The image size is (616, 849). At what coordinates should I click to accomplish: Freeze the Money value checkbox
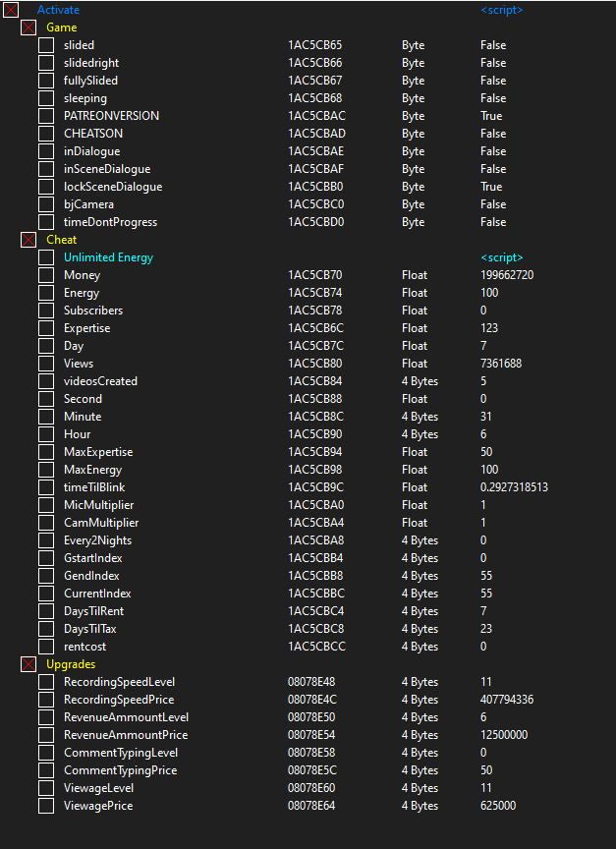(x=46, y=275)
